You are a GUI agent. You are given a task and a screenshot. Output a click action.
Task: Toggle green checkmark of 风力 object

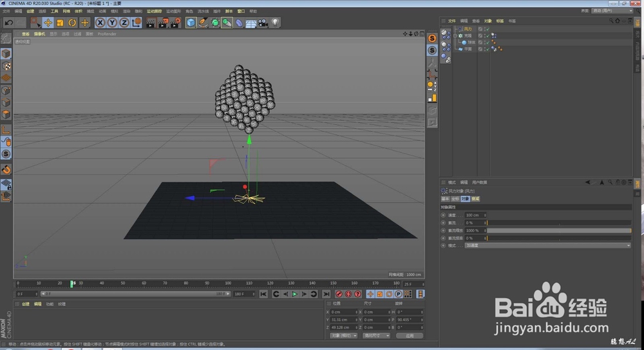pyautogui.click(x=487, y=29)
